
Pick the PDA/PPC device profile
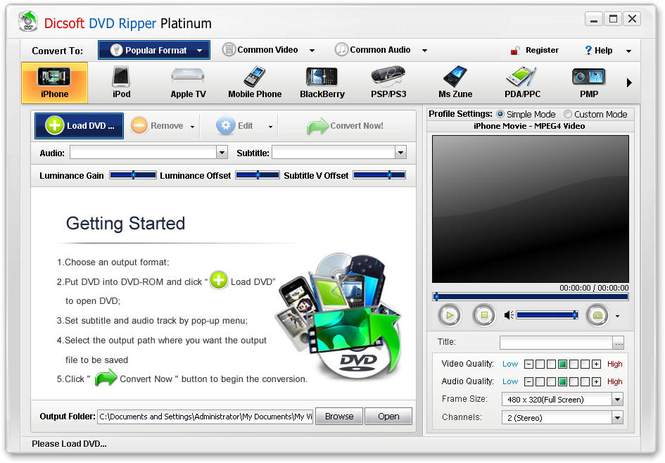coord(522,83)
